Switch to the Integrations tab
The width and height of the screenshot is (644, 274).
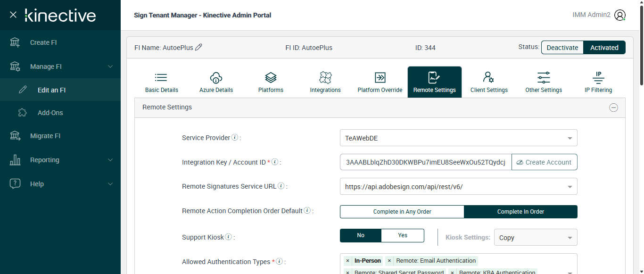325,82
